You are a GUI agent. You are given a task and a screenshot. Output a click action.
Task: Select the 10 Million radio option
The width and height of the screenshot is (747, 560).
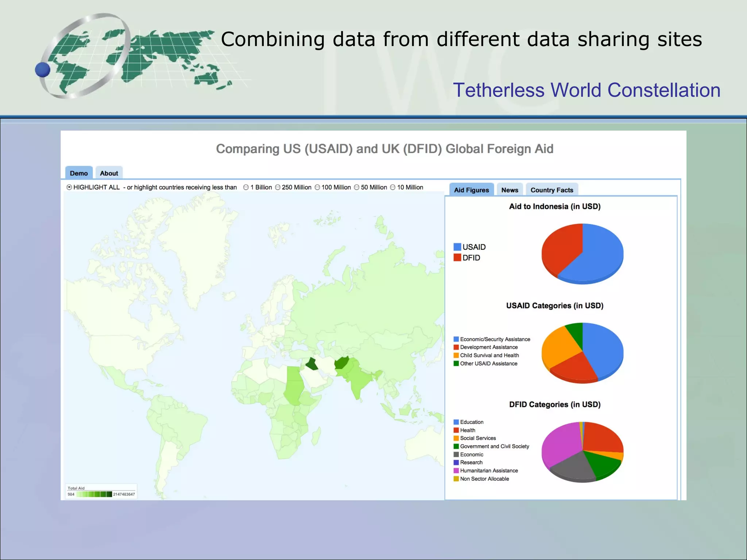coord(393,187)
